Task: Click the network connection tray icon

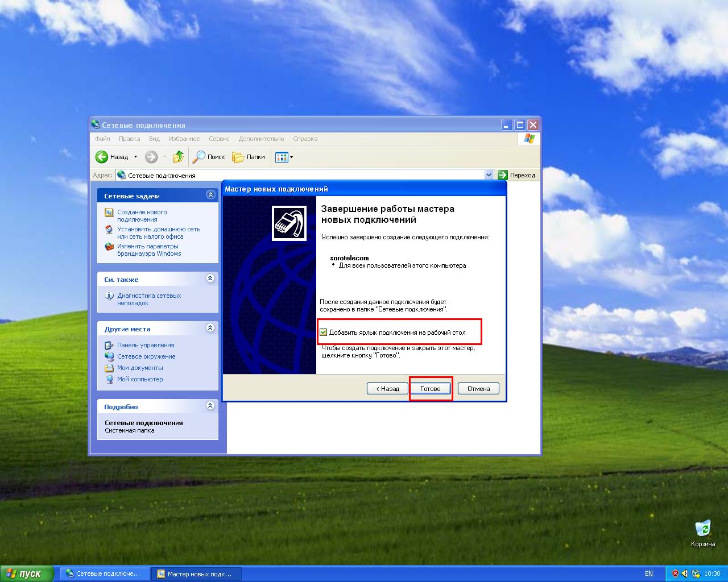Action: coord(695,573)
